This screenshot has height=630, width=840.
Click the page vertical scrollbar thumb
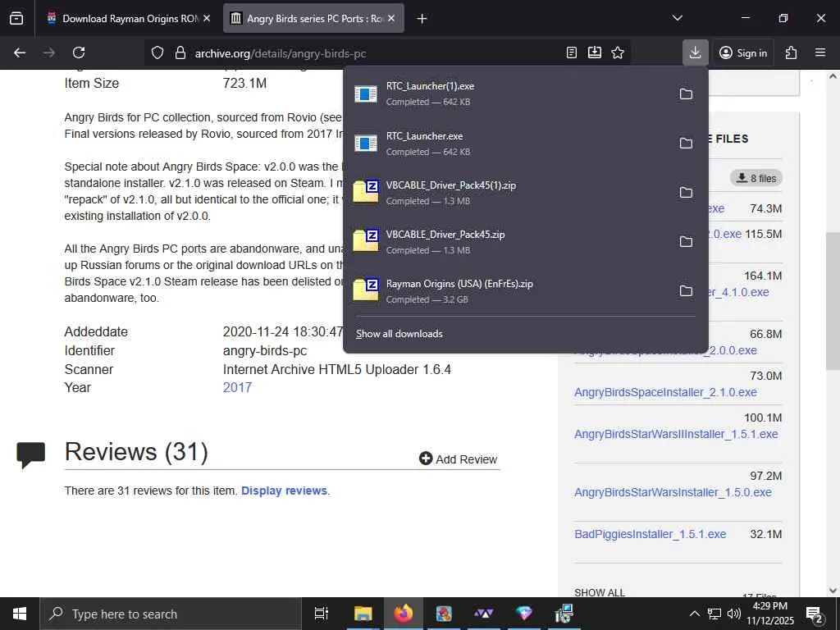click(833, 300)
